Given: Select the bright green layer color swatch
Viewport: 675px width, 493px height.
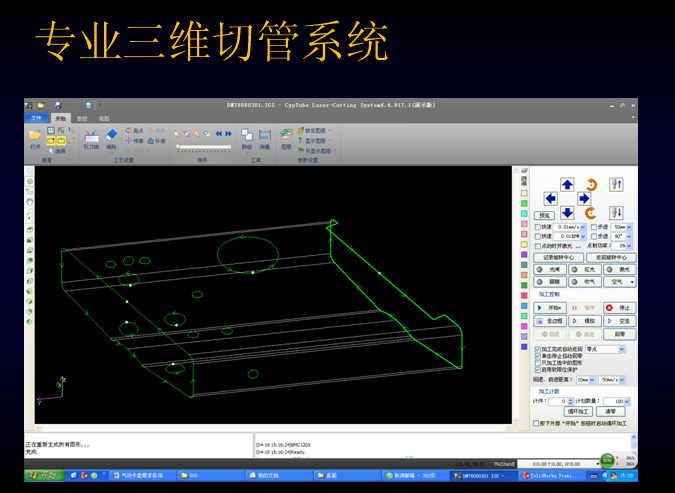Looking at the screenshot, I should 525,201.
